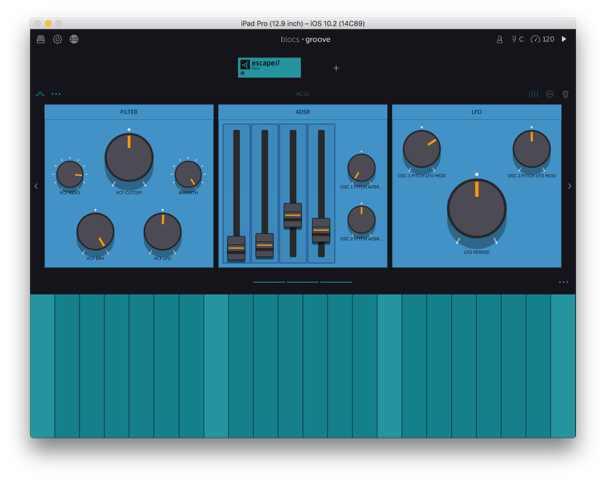The image size is (606, 481).
Task: Open the shop icon at top left
Action: tap(41, 40)
